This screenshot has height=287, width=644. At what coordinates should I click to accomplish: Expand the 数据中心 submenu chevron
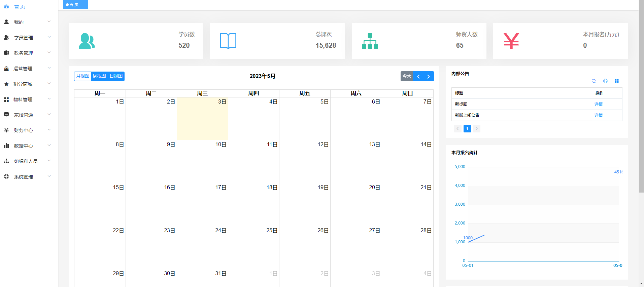tap(49, 145)
